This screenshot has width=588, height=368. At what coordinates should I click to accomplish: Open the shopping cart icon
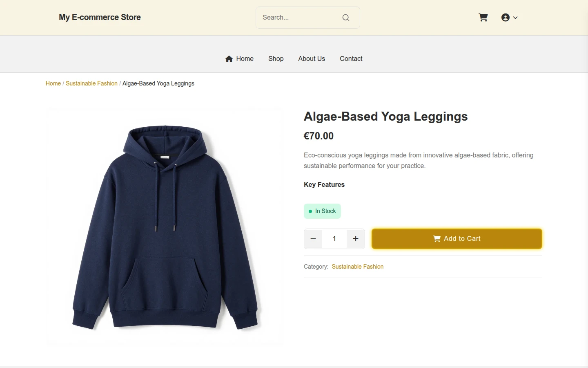pyautogui.click(x=483, y=18)
